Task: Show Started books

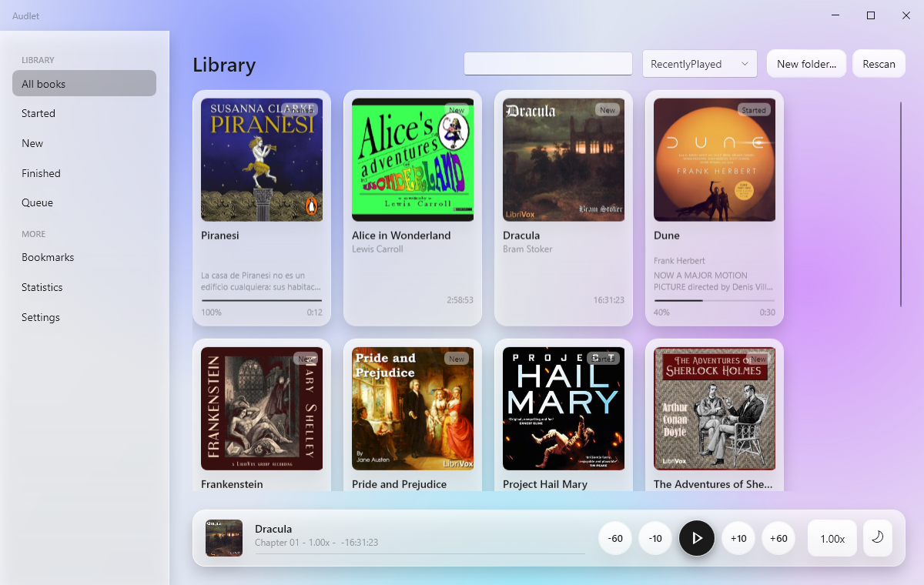Action: pos(84,113)
